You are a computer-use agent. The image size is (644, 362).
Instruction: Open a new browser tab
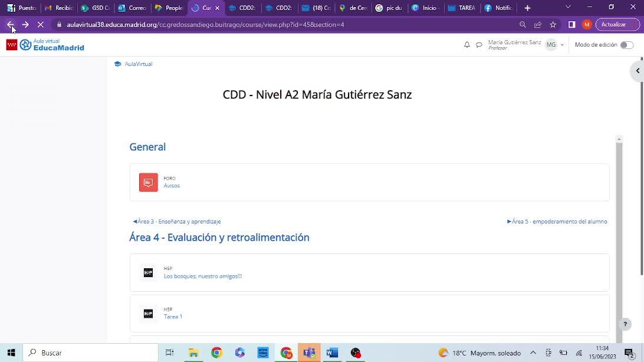pos(527,8)
